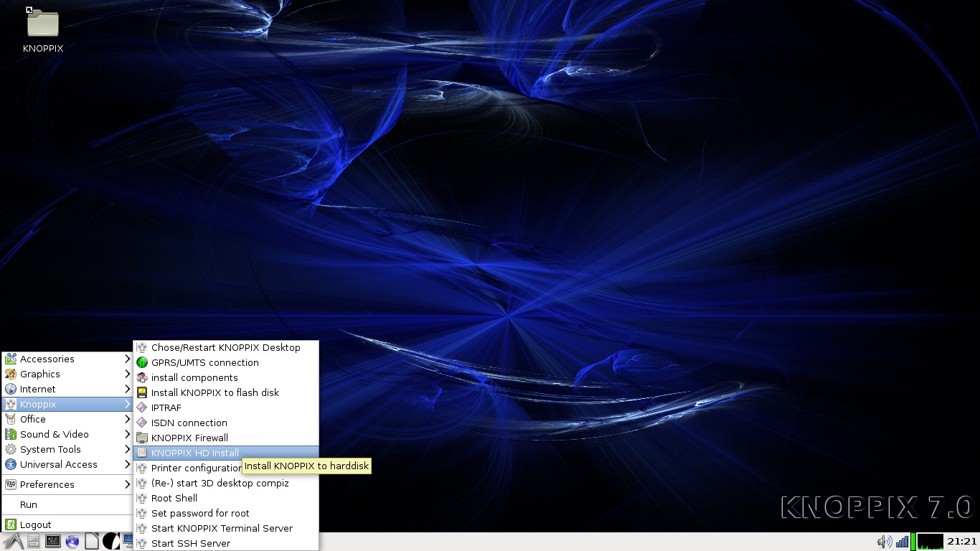This screenshot has height=551, width=980.
Task: Open the terminal emulator in the taskbar
Action: click(x=53, y=541)
